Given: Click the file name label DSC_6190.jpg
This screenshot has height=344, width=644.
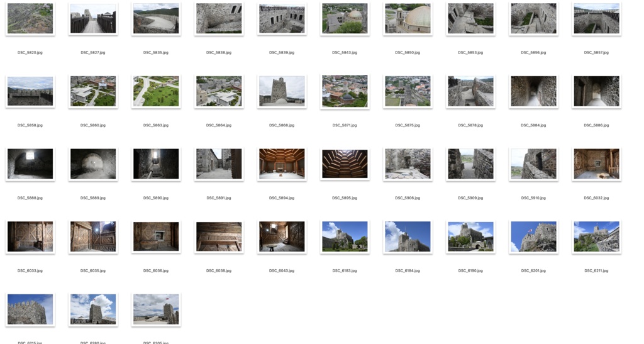Looking at the screenshot, I should pyautogui.click(x=470, y=270).
